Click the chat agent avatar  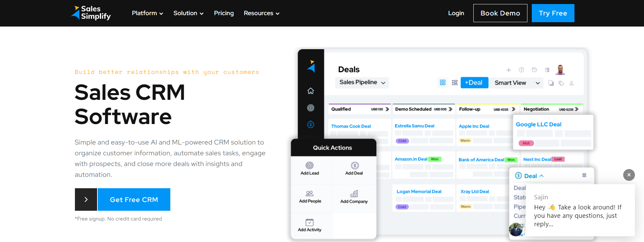pyautogui.click(x=516, y=230)
